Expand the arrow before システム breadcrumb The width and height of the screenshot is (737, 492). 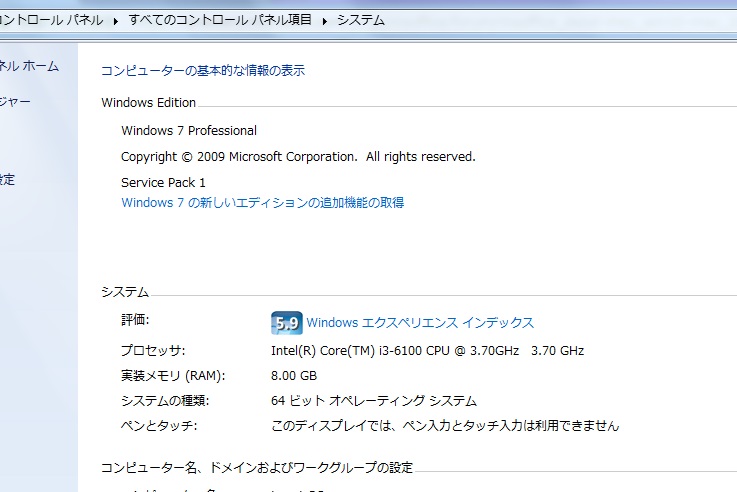324,21
